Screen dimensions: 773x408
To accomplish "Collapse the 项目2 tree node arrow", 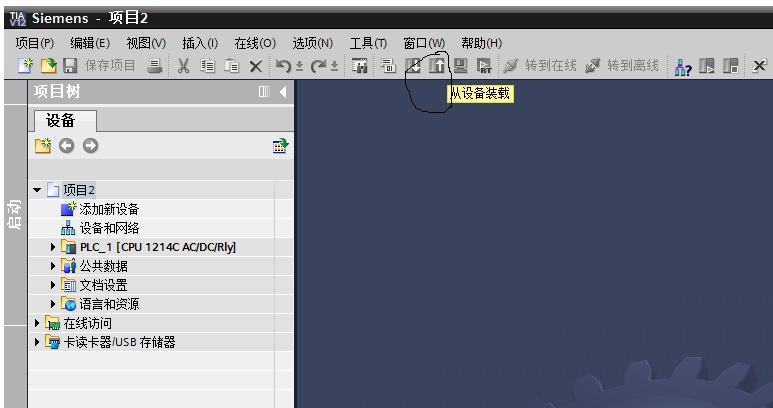I will coord(37,190).
